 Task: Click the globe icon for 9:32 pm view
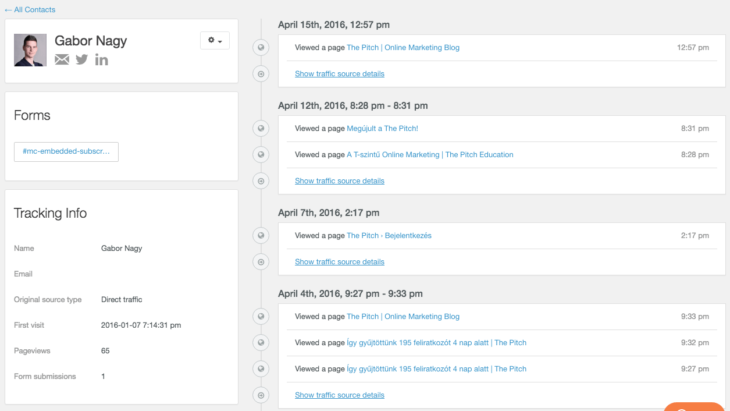tap(261, 343)
